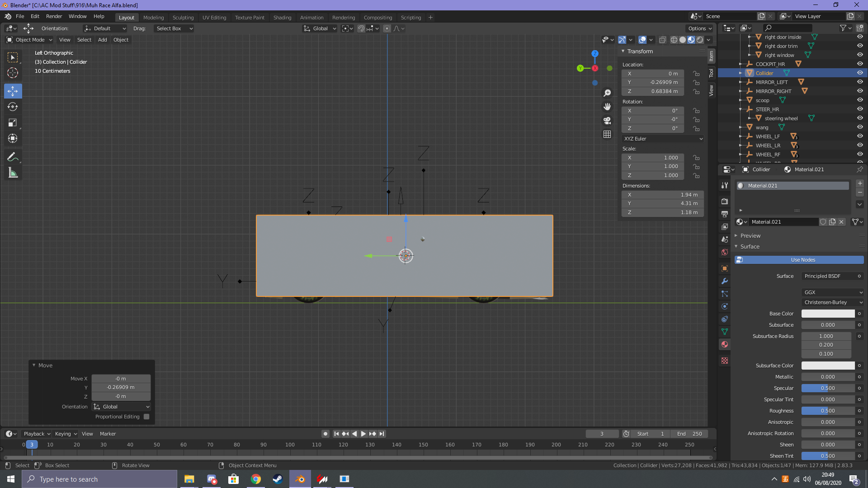The image size is (868, 488).
Task: Toggle the lock for Location X
Action: coord(696,74)
